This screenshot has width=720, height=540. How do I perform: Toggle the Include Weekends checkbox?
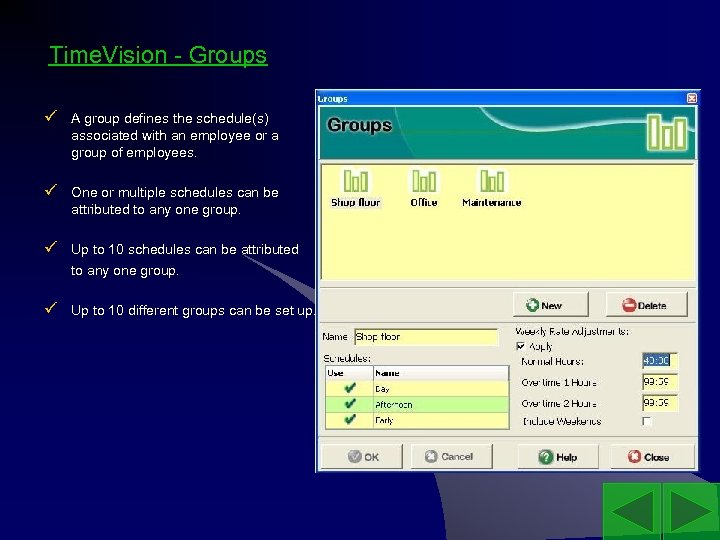pyautogui.click(x=647, y=421)
